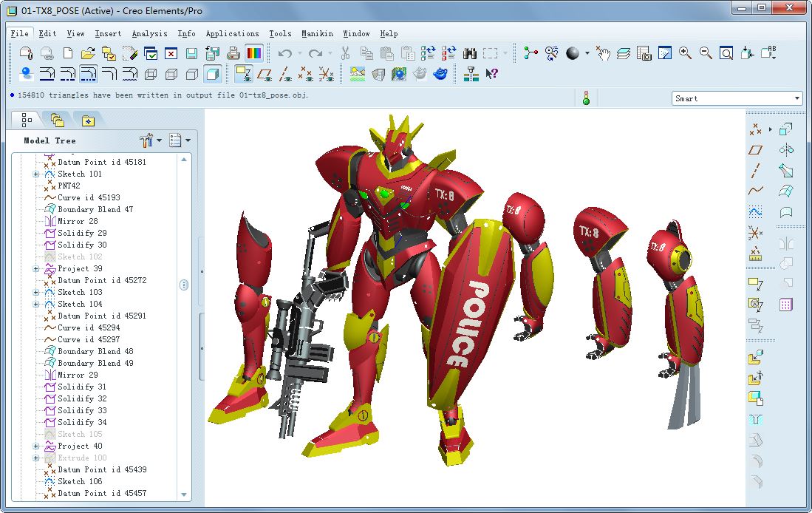
Task: Select Datum Point id 45272 tree item
Action: tap(102, 280)
